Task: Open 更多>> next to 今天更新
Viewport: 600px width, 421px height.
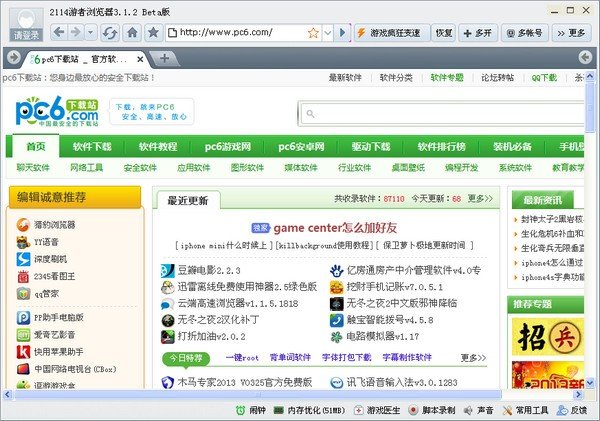Action: coord(480,199)
